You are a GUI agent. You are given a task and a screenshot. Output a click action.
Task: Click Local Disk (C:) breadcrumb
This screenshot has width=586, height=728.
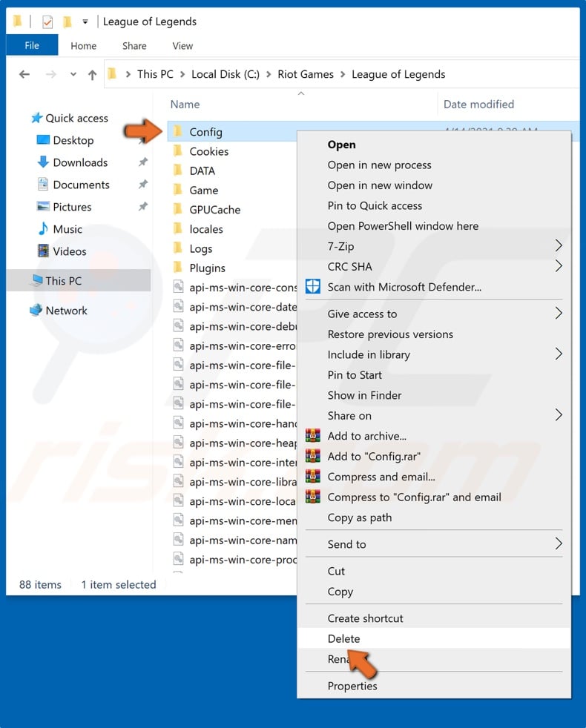tap(225, 74)
